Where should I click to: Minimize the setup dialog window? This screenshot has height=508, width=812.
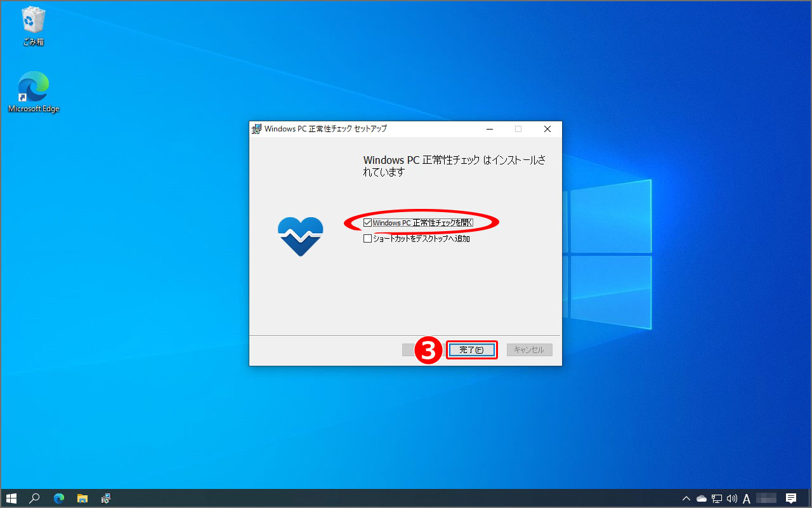[490, 129]
